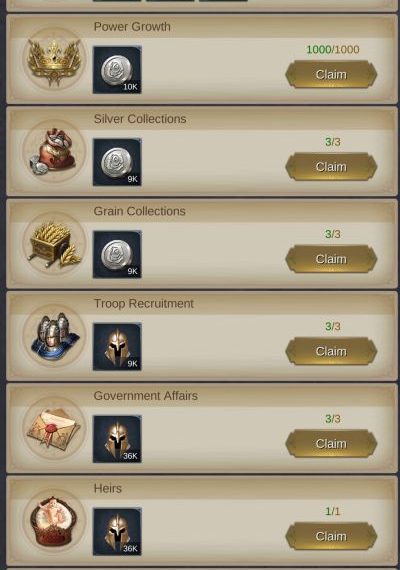400x570 pixels.
Task: Inspect Troop Recruitment 9K helmet reward
Action: (x=117, y=347)
